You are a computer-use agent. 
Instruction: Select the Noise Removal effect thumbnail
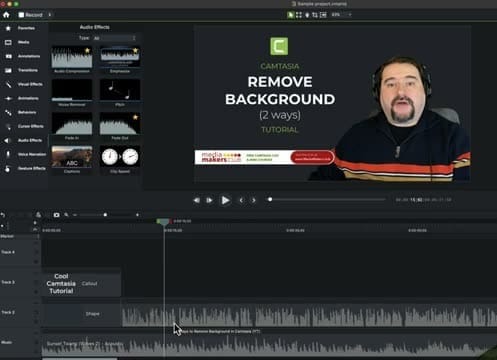pyautogui.click(x=72, y=90)
